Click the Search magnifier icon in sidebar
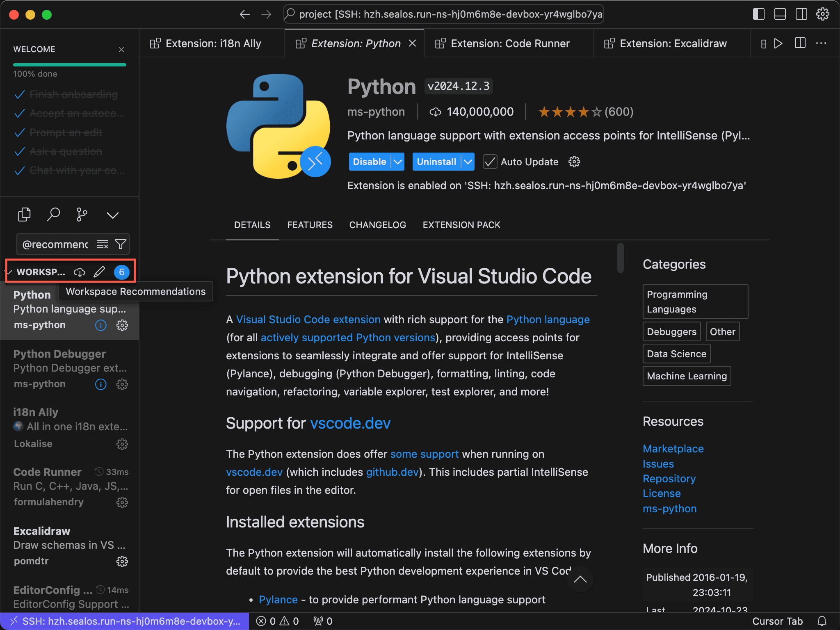Screen dimensions: 840x630 pyautogui.click(x=53, y=215)
